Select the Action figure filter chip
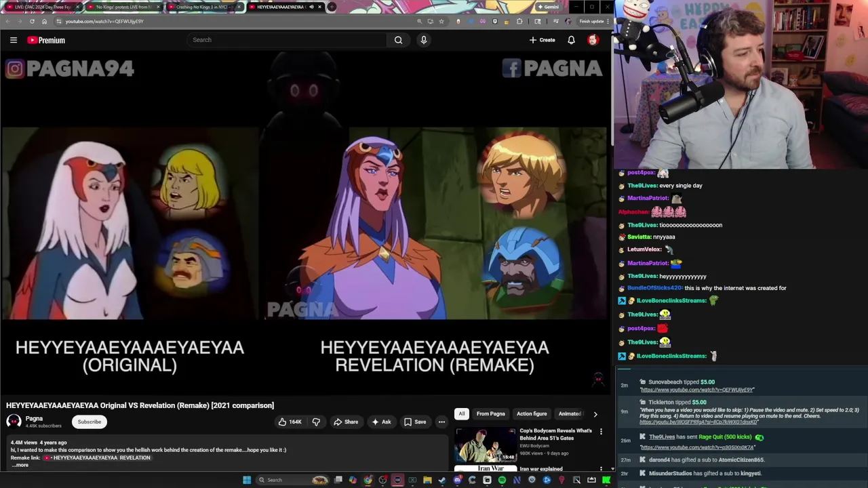This screenshot has width=868, height=488. (x=532, y=413)
